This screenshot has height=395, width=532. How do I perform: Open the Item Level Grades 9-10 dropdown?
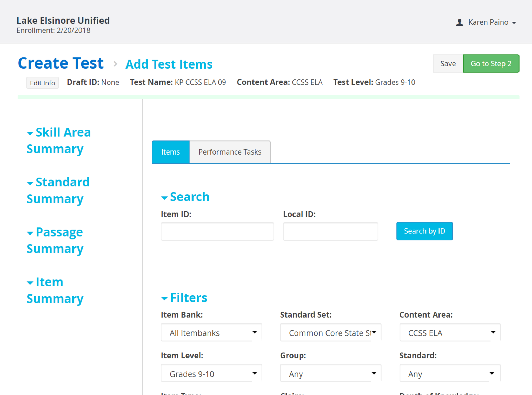click(211, 373)
